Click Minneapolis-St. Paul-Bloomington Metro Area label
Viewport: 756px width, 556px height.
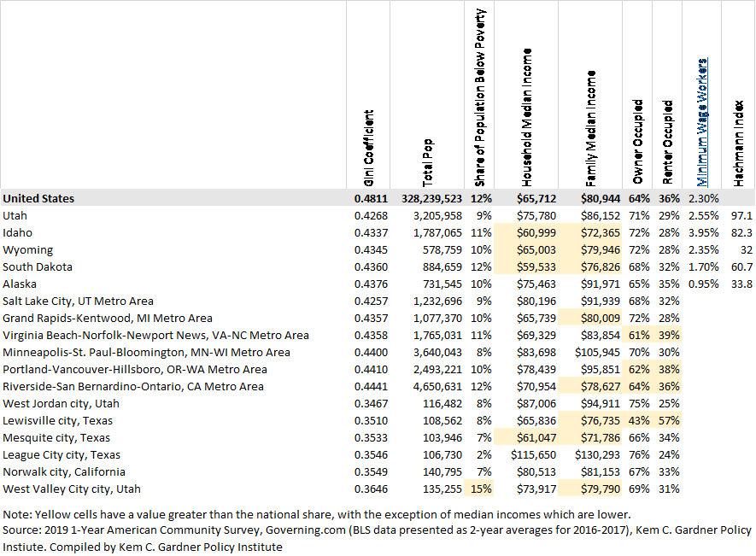[147, 353]
